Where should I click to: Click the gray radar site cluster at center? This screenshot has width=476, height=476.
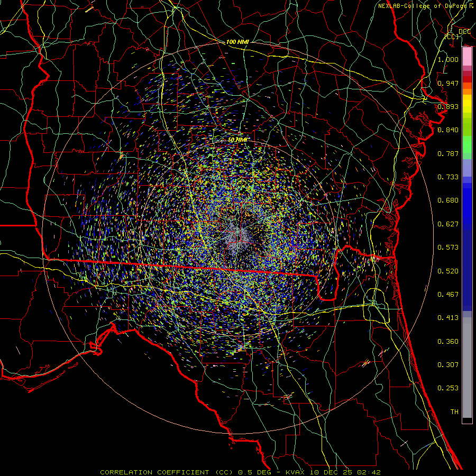pos(237,239)
